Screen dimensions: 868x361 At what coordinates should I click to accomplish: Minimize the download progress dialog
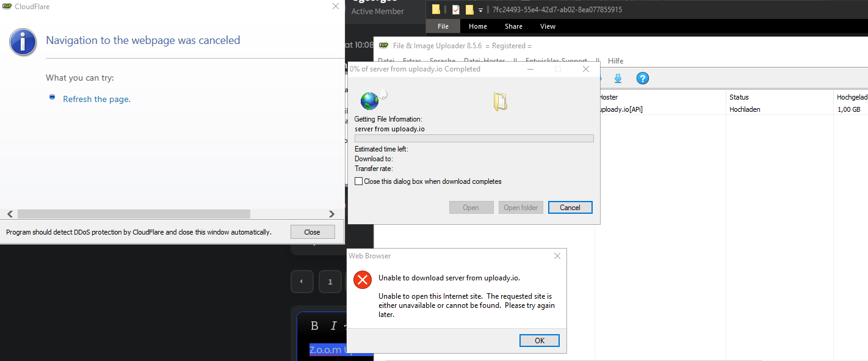(x=530, y=69)
